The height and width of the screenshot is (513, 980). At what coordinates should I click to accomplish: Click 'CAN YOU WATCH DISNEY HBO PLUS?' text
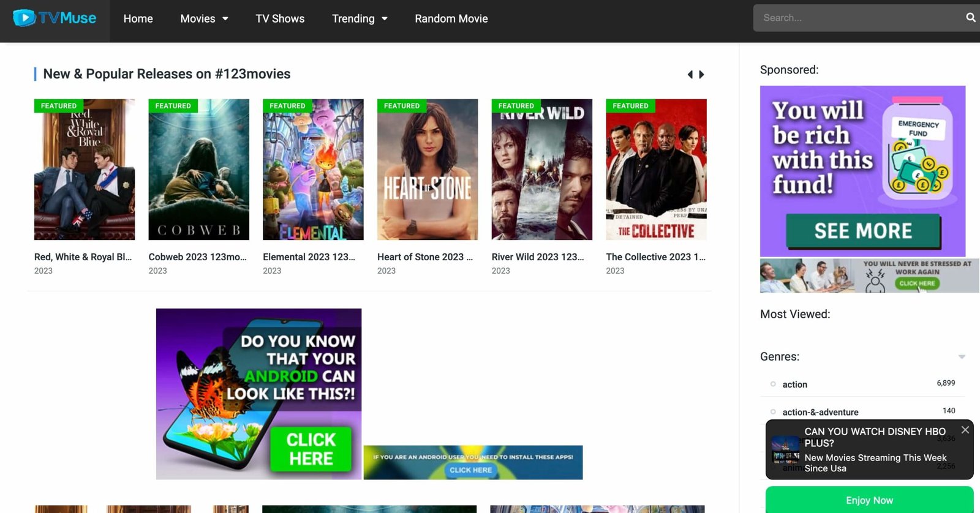click(x=875, y=437)
